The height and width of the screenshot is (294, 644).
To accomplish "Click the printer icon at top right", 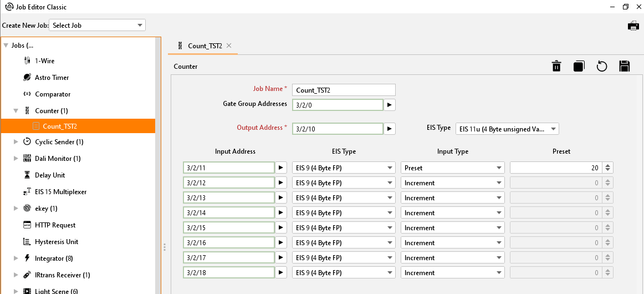I will coord(633,26).
